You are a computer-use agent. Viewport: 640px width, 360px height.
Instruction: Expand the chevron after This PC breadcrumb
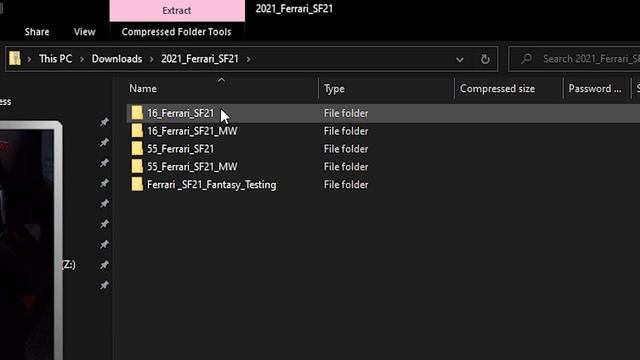[x=82, y=59]
